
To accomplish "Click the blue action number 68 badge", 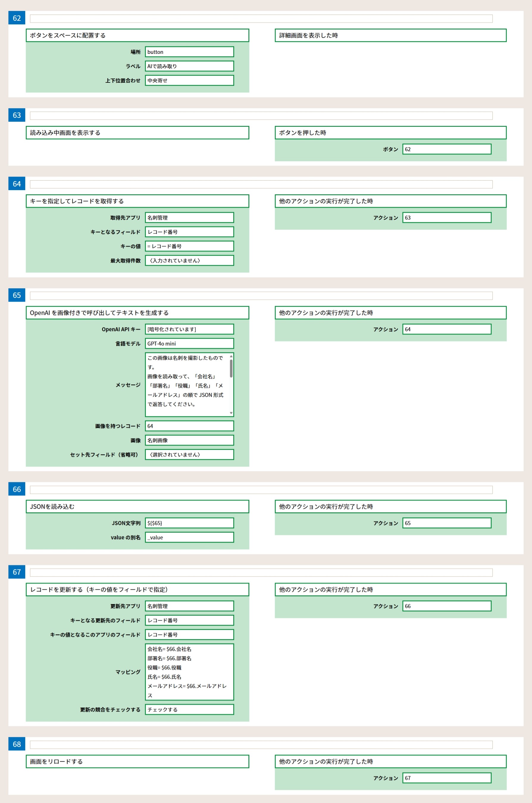I will [17, 744].
